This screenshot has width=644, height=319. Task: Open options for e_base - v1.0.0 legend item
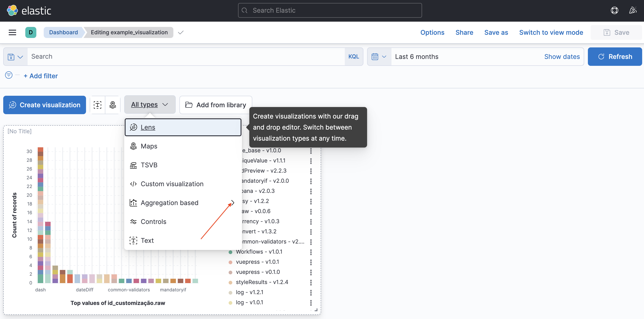(311, 151)
